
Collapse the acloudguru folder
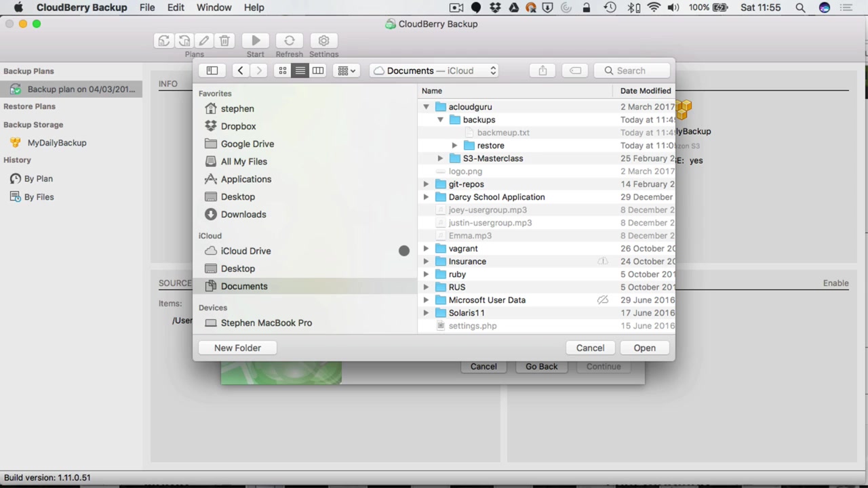[x=426, y=107]
